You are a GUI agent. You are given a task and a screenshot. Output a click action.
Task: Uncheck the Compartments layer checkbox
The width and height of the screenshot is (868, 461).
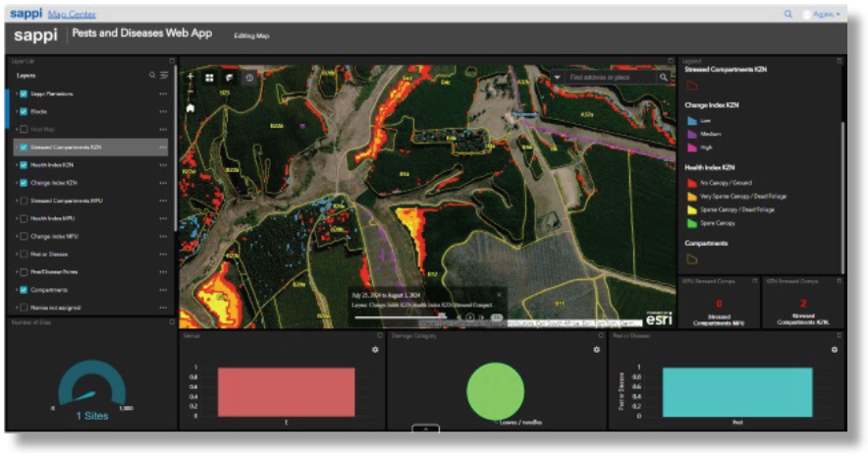click(x=24, y=290)
